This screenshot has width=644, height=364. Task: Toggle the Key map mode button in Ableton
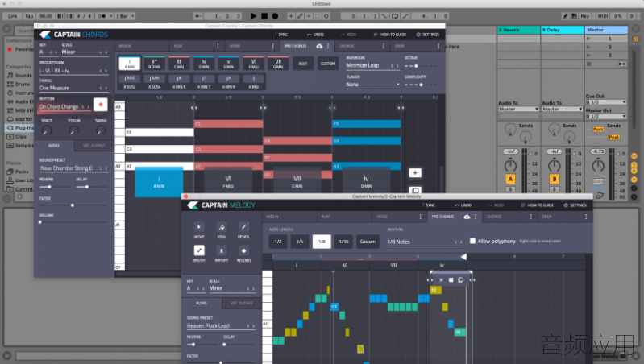pyautogui.click(x=585, y=16)
